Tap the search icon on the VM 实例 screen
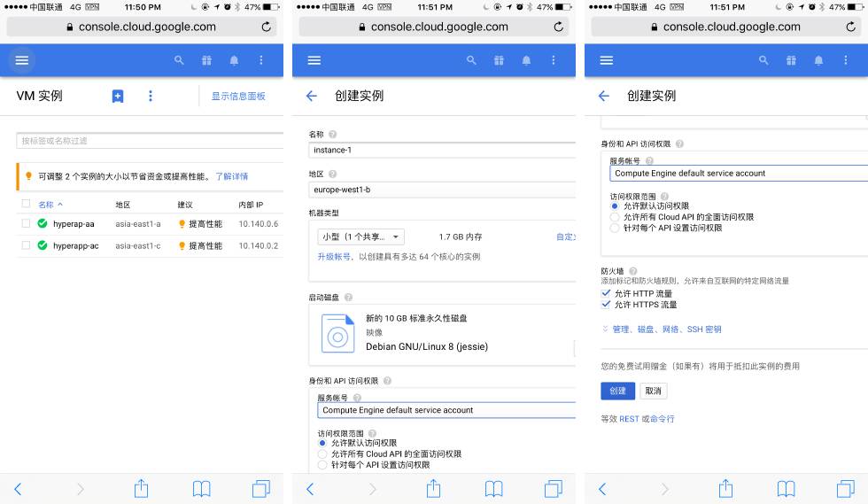This screenshot has height=504, width=868. click(179, 60)
